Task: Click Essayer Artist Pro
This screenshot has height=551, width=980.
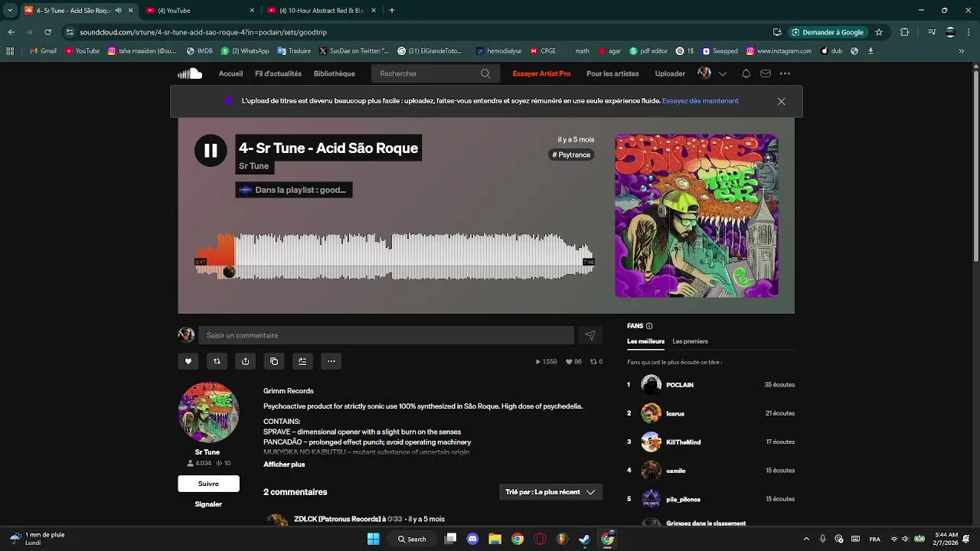Action: [541, 73]
